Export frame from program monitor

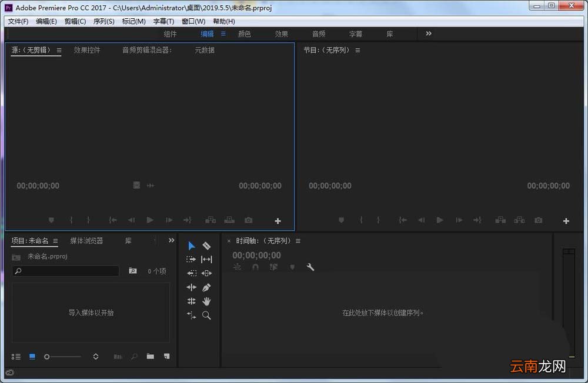click(x=539, y=220)
